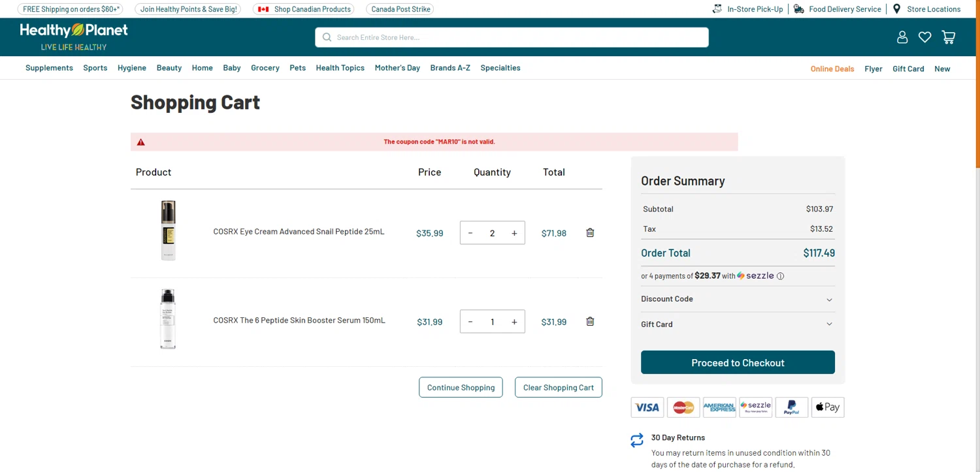Click the Sezzle info icon
The image size is (980, 472).
pyautogui.click(x=780, y=276)
